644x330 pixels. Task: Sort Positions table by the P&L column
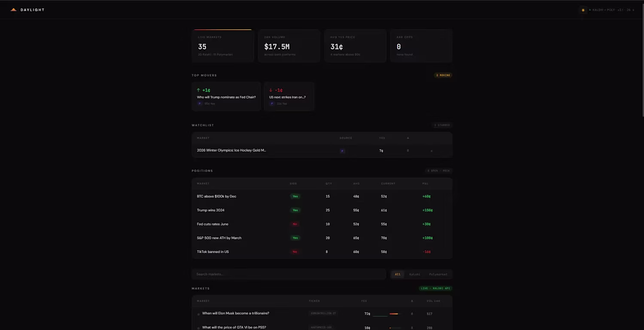click(x=425, y=183)
